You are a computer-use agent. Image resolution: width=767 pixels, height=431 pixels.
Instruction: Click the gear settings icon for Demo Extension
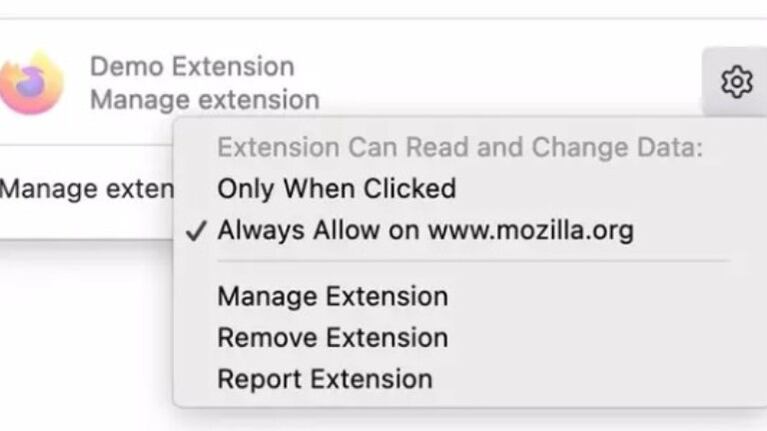[x=736, y=81]
